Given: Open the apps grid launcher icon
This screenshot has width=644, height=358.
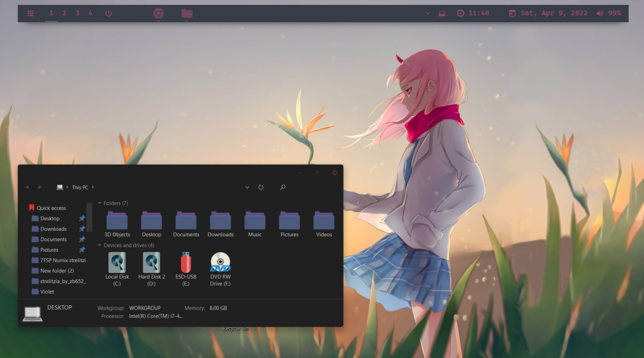Looking at the screenshot, I should point(31,13).
